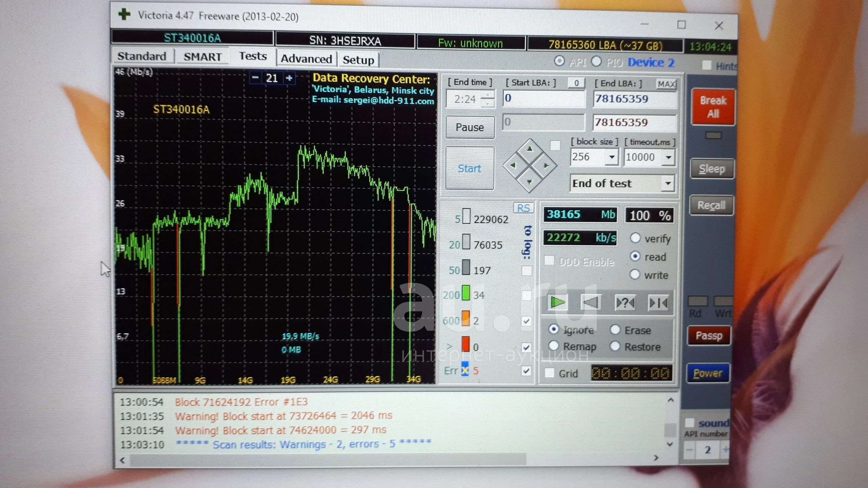The width and height of the screenshot is (868, 488).
Task: Open the block size dropdown
Action: tap(612, 157)
